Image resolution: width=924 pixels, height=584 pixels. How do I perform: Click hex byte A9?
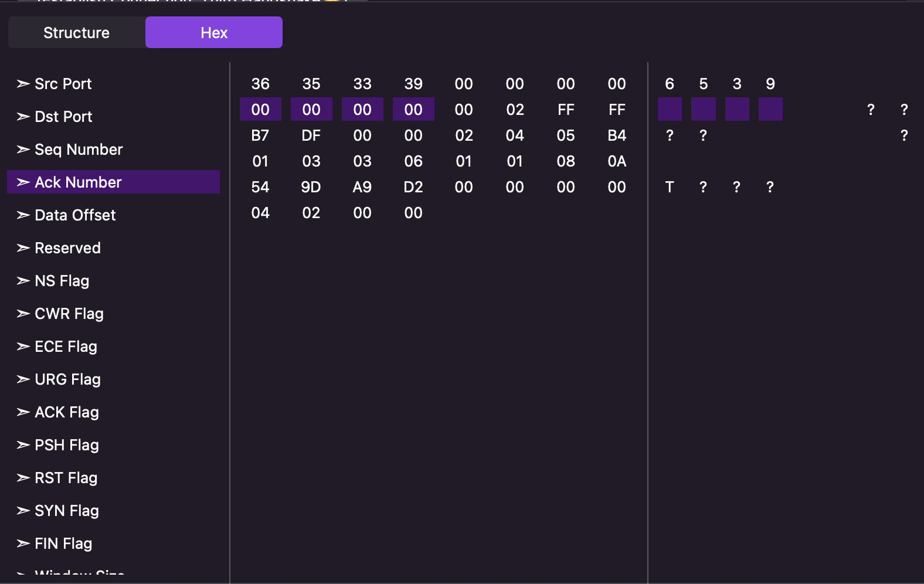point(362,187)
